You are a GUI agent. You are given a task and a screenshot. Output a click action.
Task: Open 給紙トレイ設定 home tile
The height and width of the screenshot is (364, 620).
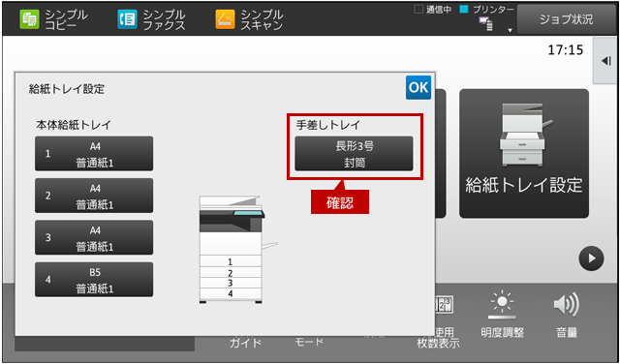pyautogui.click(x=524, y=153)
